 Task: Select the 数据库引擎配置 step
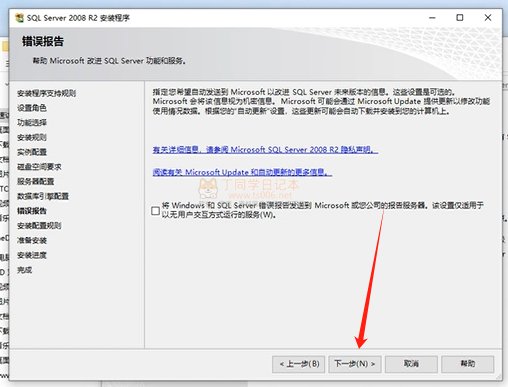(43, 196)
